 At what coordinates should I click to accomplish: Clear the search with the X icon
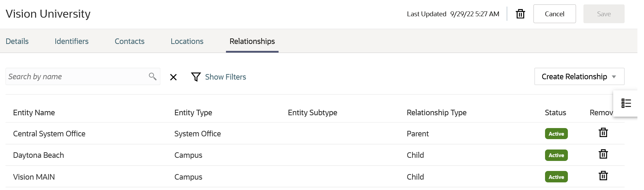pyautogui.click(x=173, y=77)
